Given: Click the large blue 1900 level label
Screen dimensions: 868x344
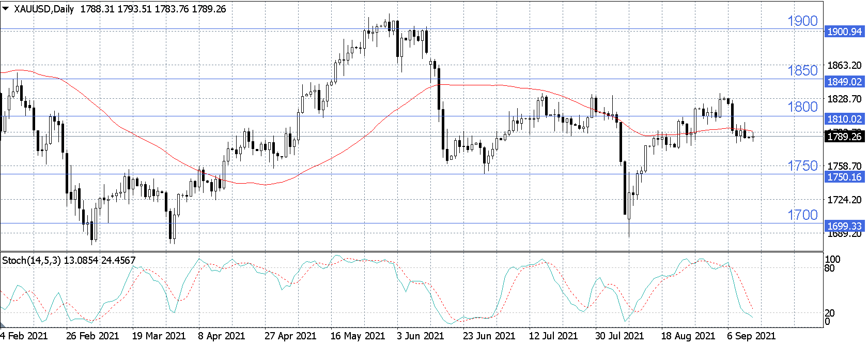Looking at the screenshot, I should 802,21.
